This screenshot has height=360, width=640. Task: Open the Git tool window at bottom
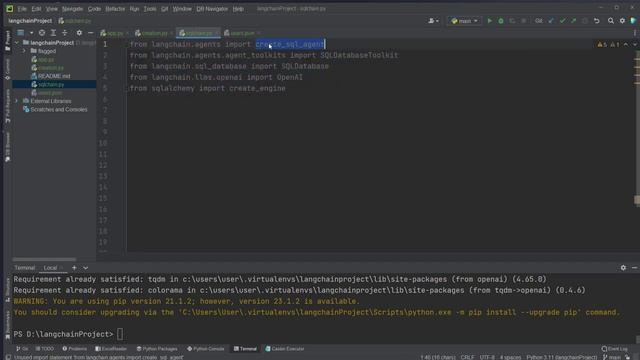(22, 349)
